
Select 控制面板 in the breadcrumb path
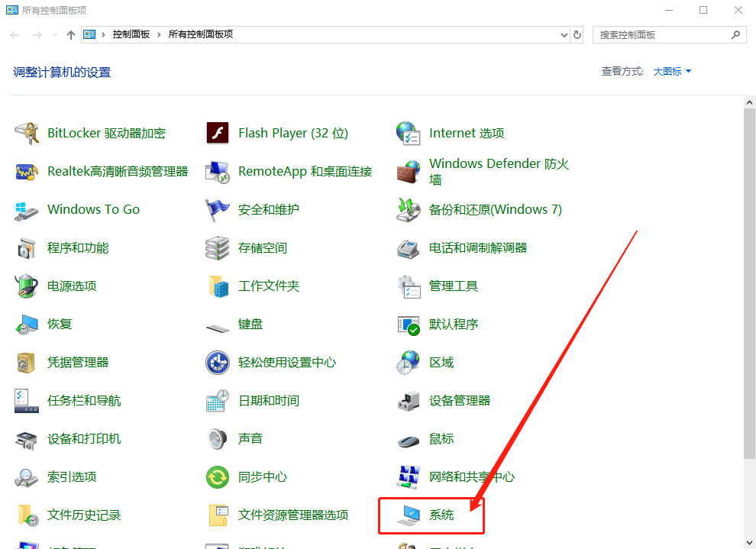131,34
